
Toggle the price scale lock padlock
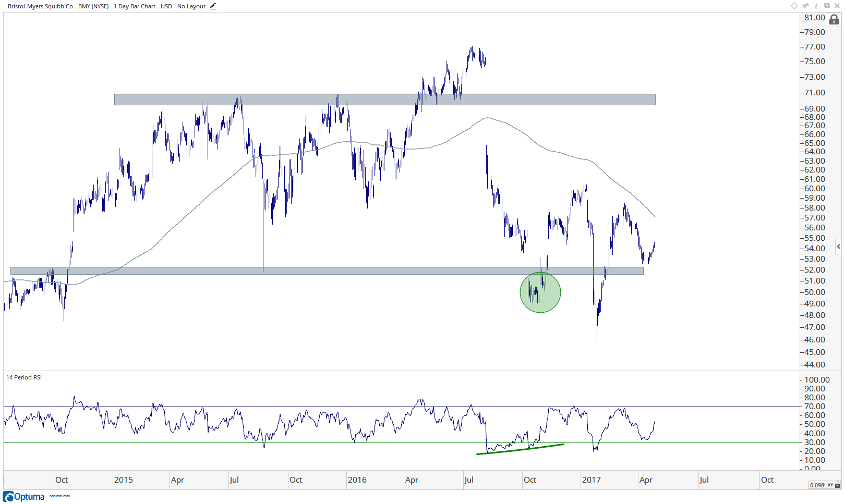pos(834,20)
